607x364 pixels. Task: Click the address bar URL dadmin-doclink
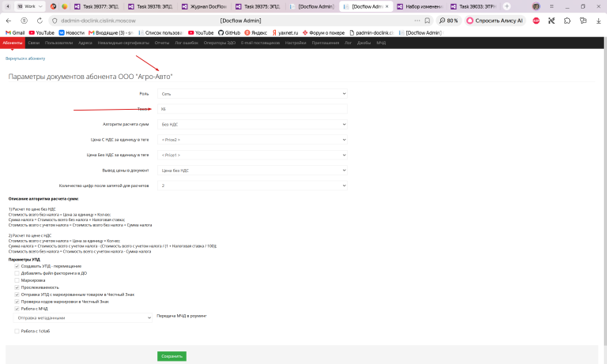point(98,21)
